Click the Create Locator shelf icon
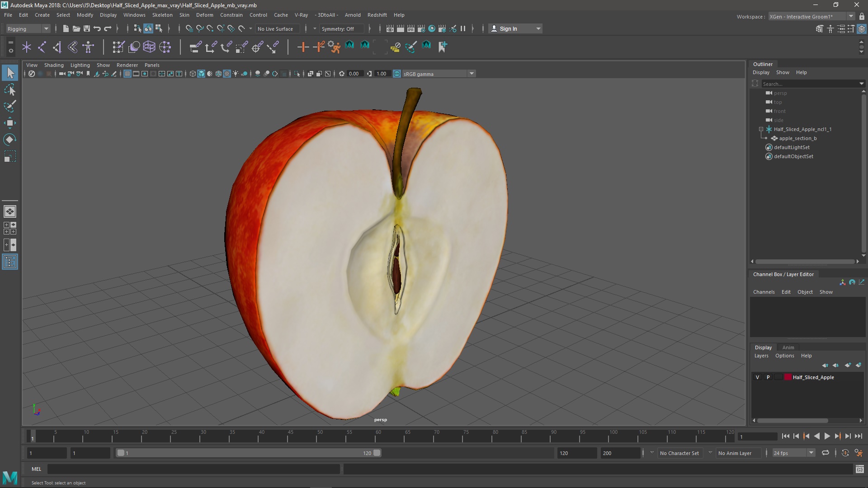The width and height of the screenshot is (868, 488). click(x=27, y=47)
